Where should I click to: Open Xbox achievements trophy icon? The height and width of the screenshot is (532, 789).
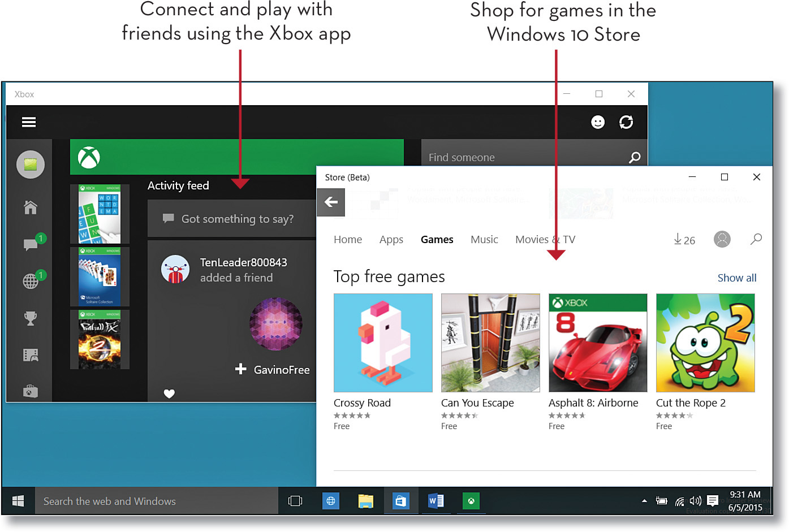(x=31, y=318)
